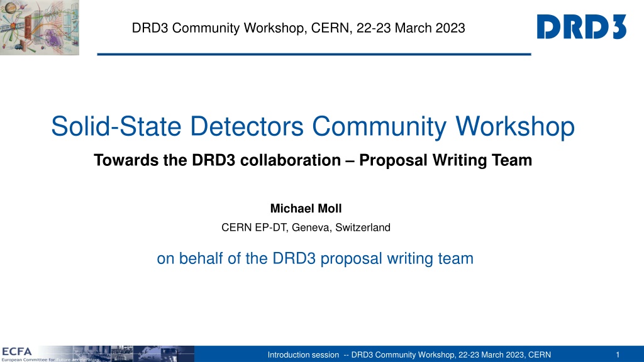Click the detector sketch image thumbnail
The width and height of the screenshot is (644, 362).
[40, 28]
